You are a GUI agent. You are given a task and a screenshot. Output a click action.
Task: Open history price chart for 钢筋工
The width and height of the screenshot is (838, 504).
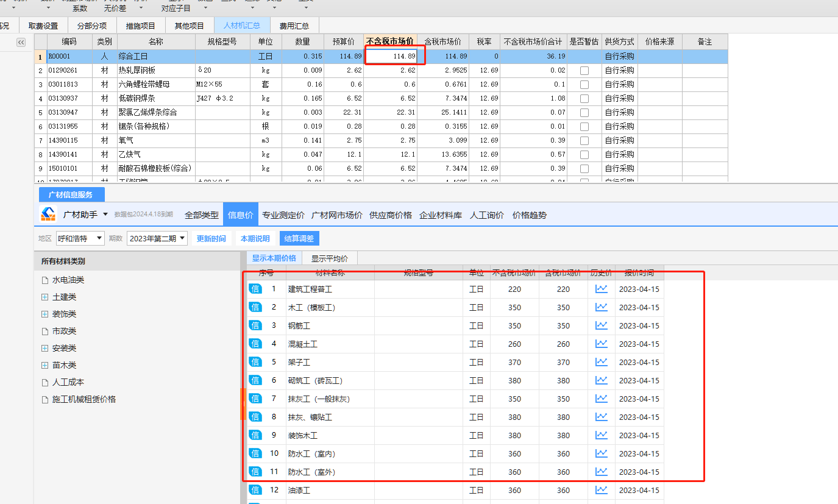602,325
